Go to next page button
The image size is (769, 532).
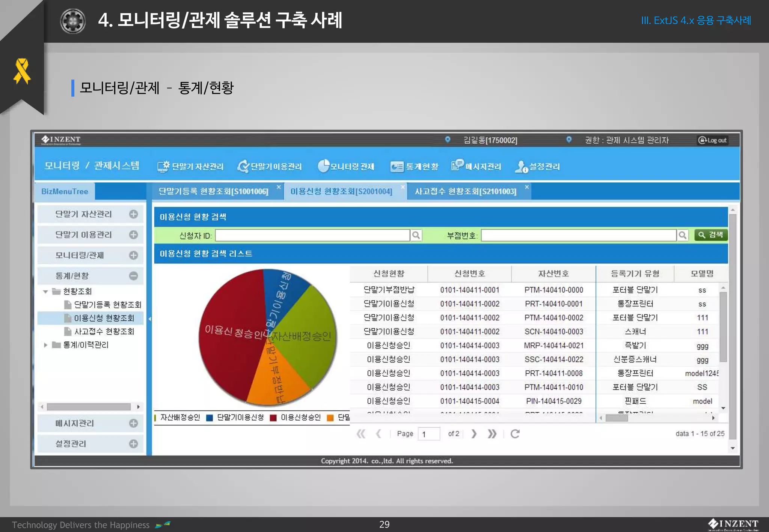tap(474, 434)
